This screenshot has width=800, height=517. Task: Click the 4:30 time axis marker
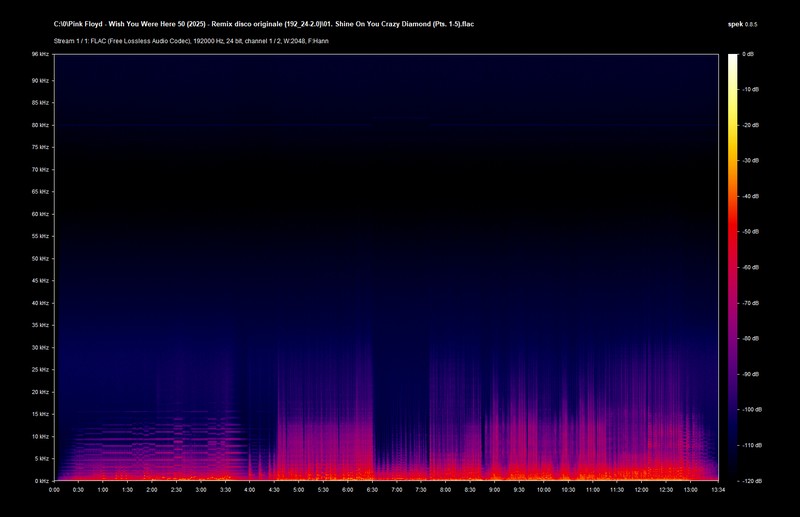click(274, 490)
